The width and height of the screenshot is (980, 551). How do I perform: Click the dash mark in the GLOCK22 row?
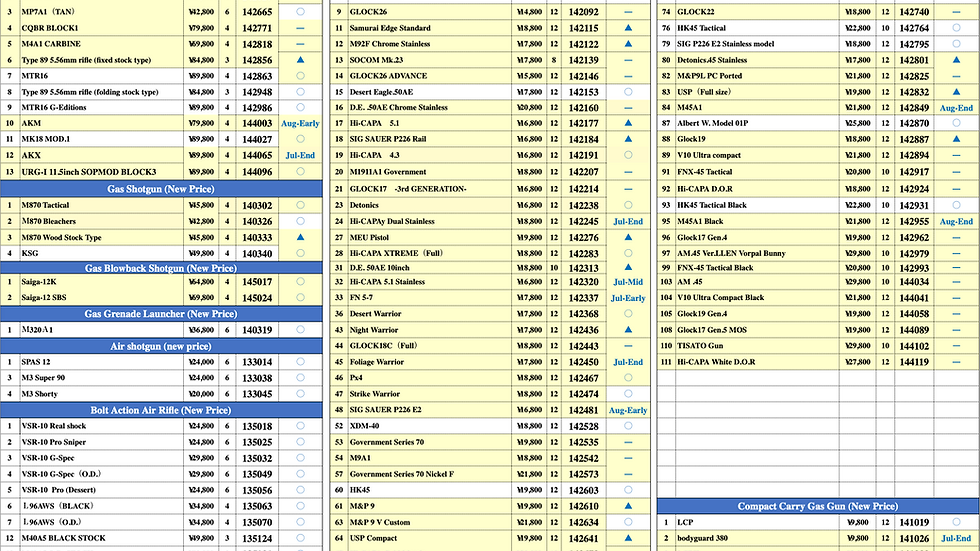pyautogui.click(x=956, y=12)
